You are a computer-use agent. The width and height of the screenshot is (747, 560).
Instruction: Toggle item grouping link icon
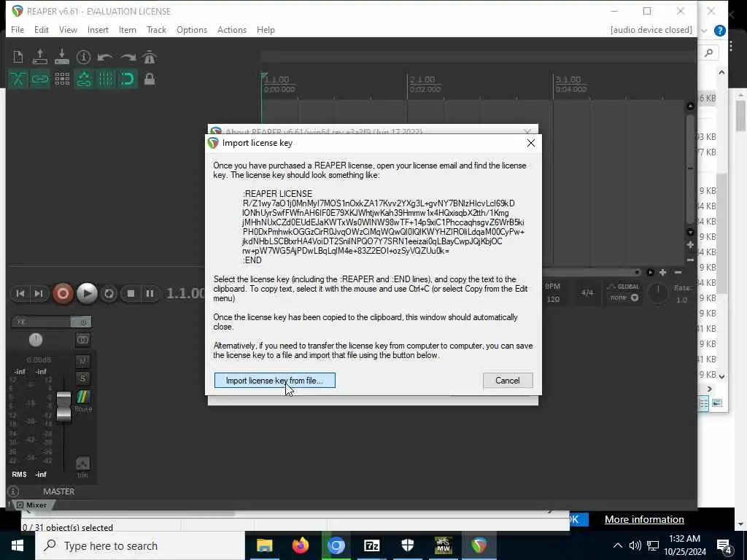pos(40,79)
